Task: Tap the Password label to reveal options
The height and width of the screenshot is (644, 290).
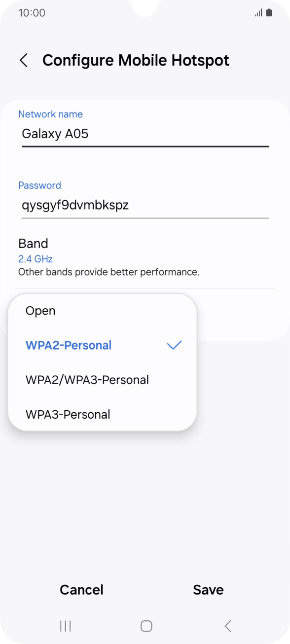Action: [39, 185]
